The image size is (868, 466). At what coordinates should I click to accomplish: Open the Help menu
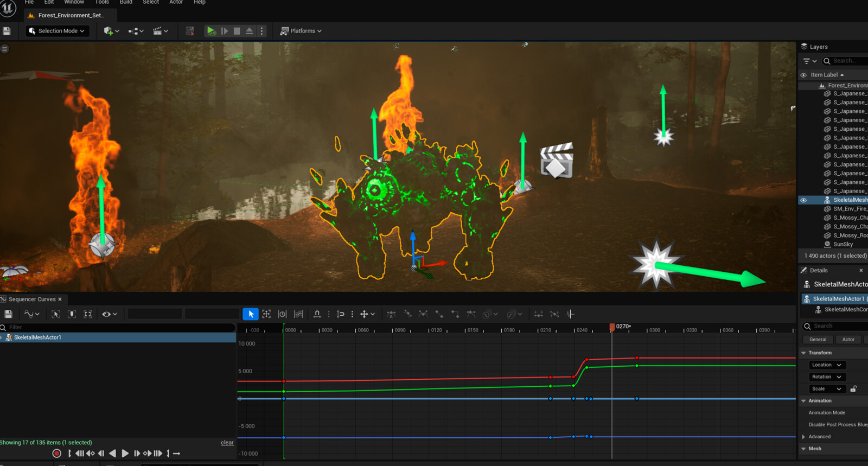point(200,2)
